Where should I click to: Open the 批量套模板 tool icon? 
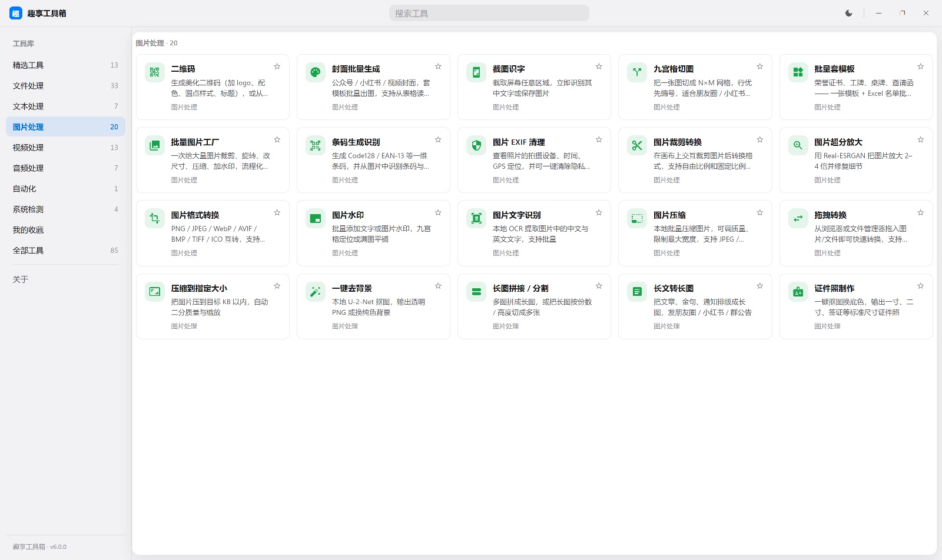click(x=798, y=72)
